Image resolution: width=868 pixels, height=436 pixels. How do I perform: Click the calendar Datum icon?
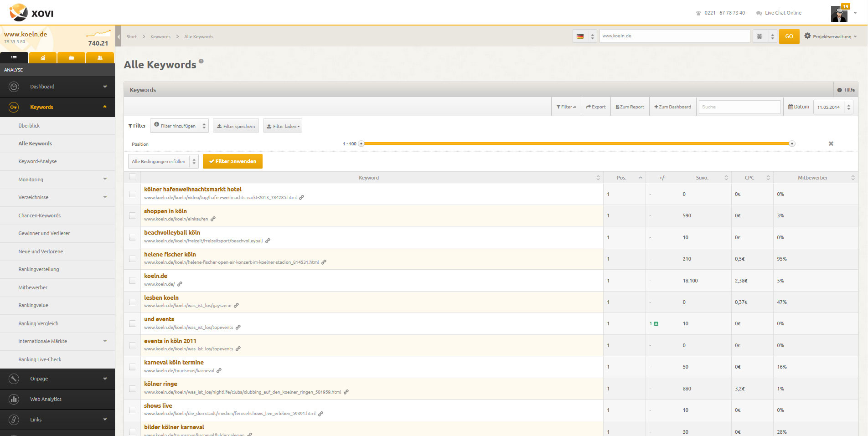coord(790,107)
